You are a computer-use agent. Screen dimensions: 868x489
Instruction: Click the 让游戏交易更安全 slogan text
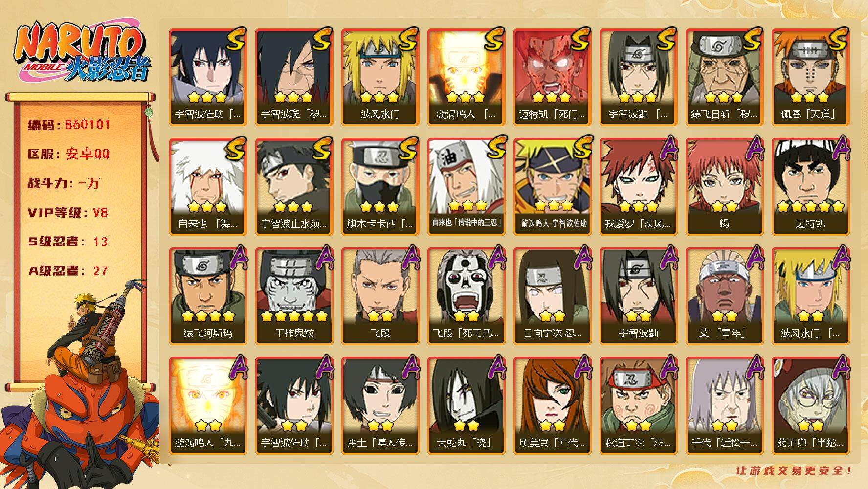pyautogui.click(x=794, y=470)
